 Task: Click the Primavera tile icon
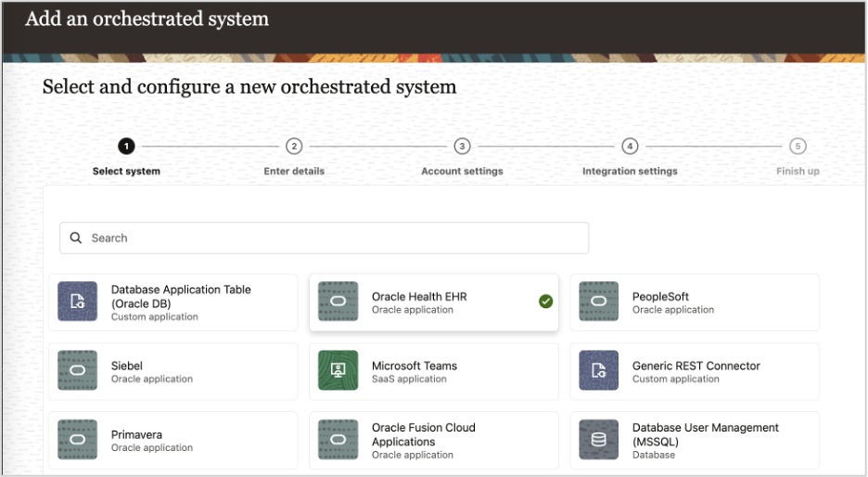[x=78, y=439]
